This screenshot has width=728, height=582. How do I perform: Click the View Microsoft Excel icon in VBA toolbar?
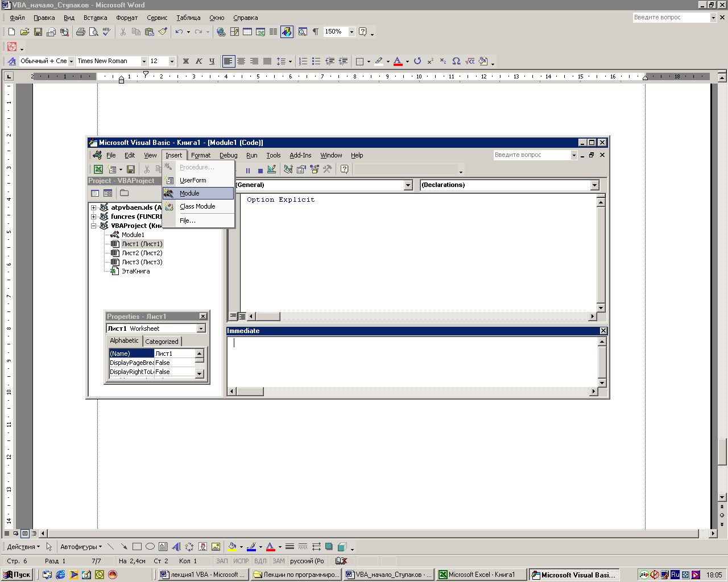98,169
